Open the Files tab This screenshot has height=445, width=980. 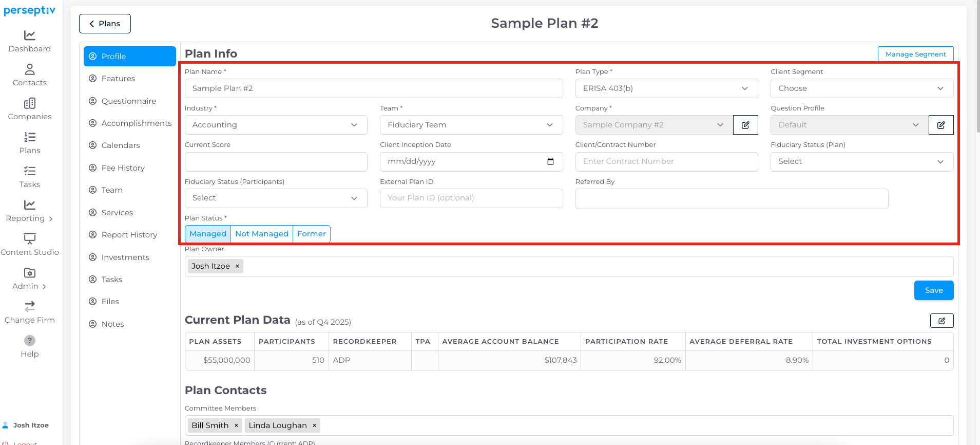coord(130,302)
